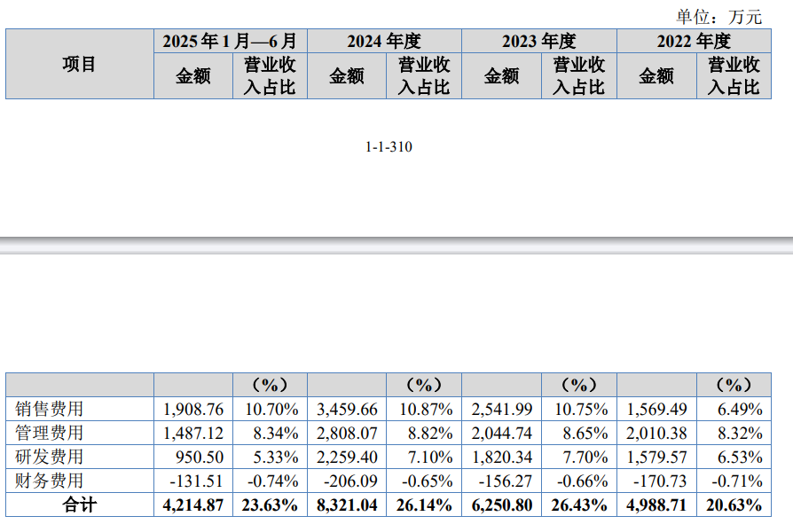Select the 合计 total row label

[x=79, y=505]
